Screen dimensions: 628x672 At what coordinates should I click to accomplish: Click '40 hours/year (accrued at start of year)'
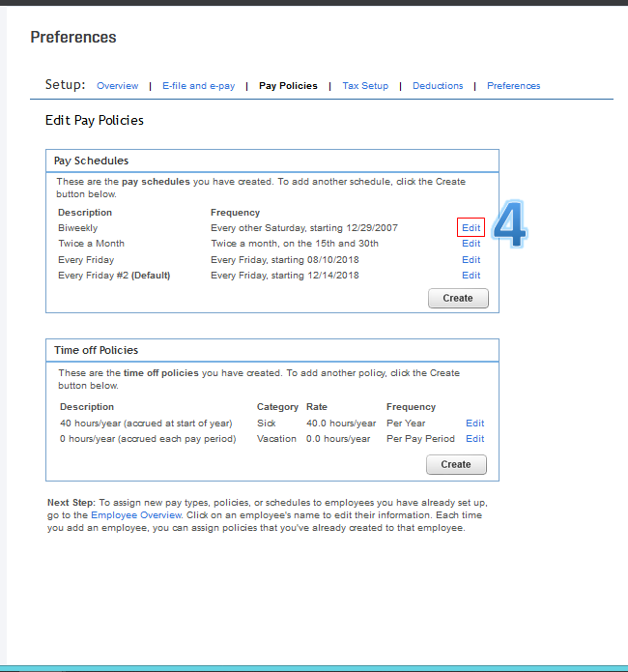(x=146, y=423)
